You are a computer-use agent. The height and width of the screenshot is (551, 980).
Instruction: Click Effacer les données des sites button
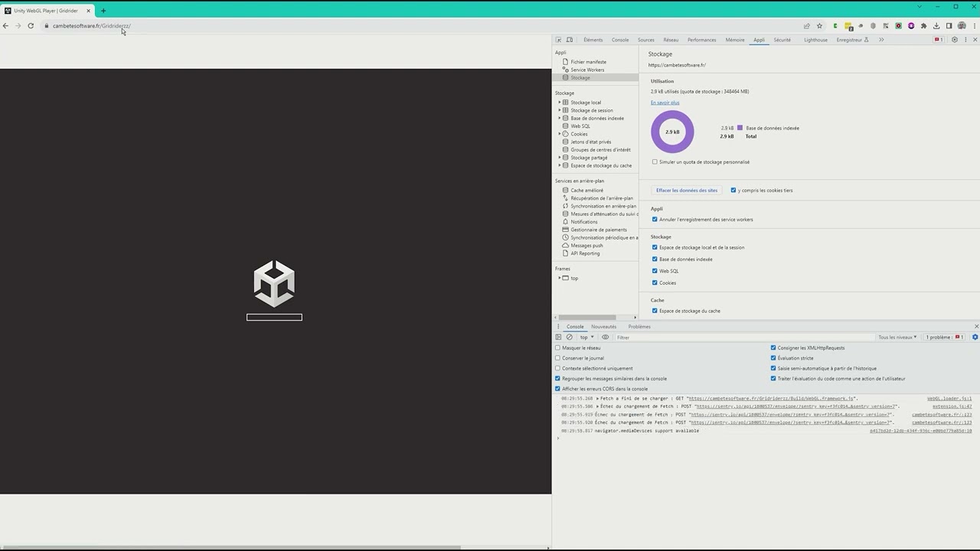pos(687,191)
